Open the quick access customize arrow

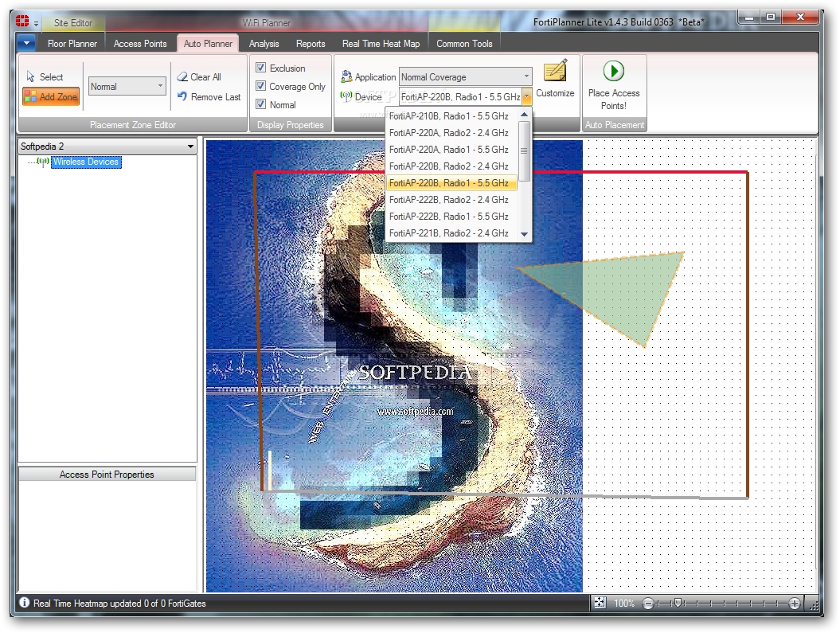pos(37,24)
